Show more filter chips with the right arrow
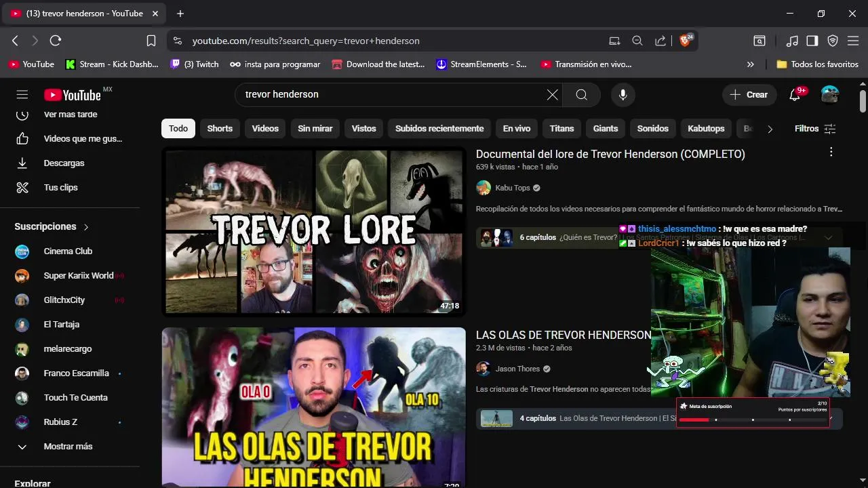Image resolution: width=868 pixels, height=488 pixels. 770,129
